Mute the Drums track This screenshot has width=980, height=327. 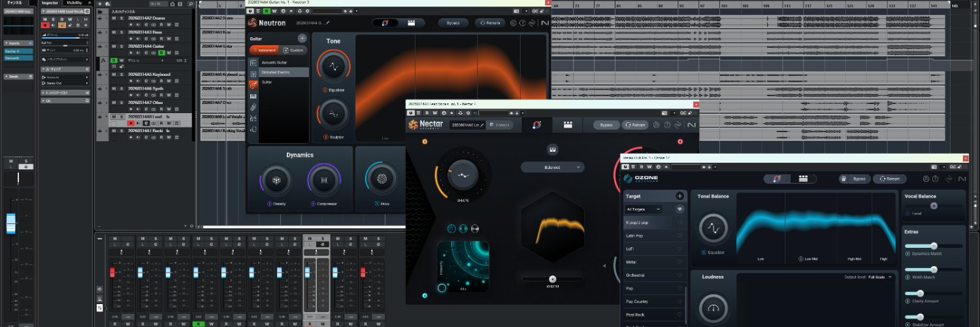114,18
